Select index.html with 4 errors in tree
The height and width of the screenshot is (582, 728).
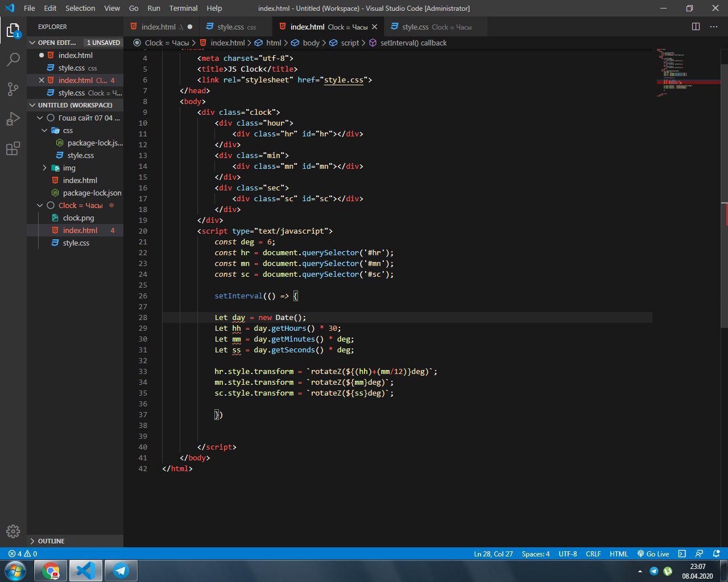pyautogui.click(x=75, y=230)
